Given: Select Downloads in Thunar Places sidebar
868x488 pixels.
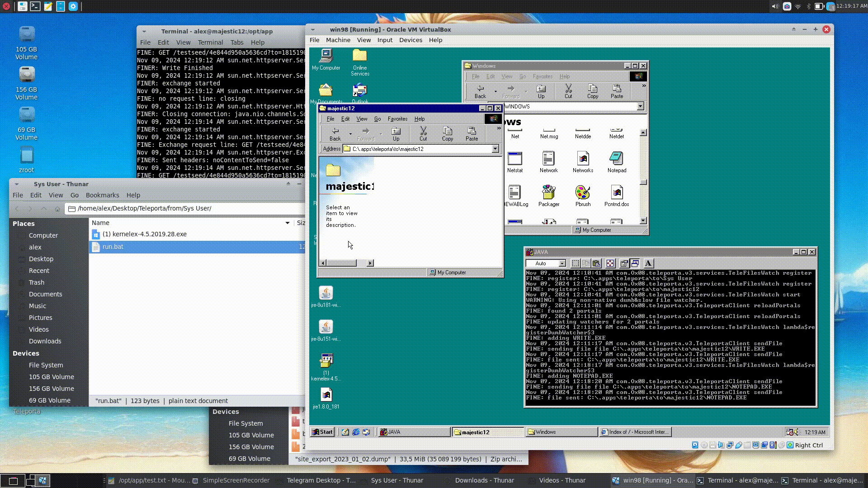Looking at the screenshot, I should point(45,341).
